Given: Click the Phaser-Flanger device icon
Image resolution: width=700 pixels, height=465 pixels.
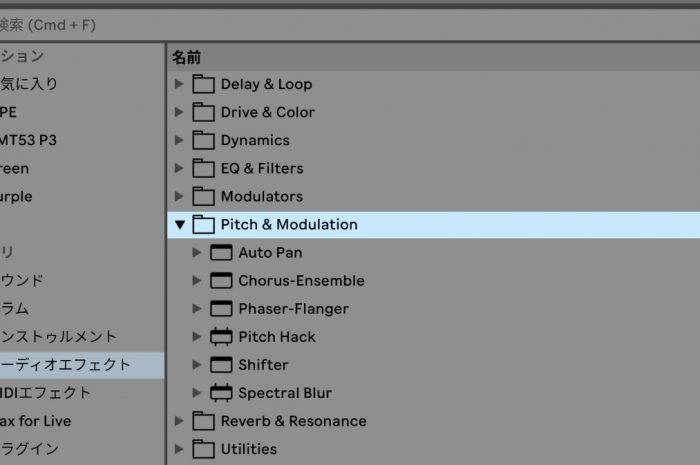Looking at the screenshot, I should (221, 309).
